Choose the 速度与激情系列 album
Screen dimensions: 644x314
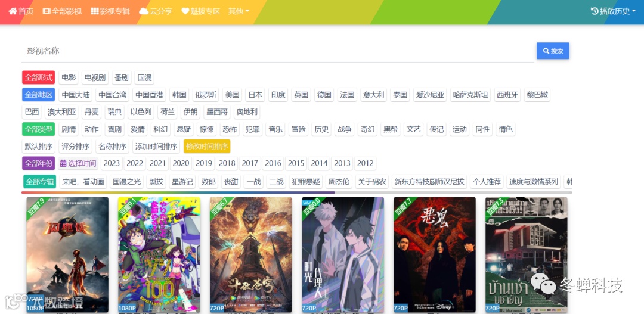coord(534,181)
